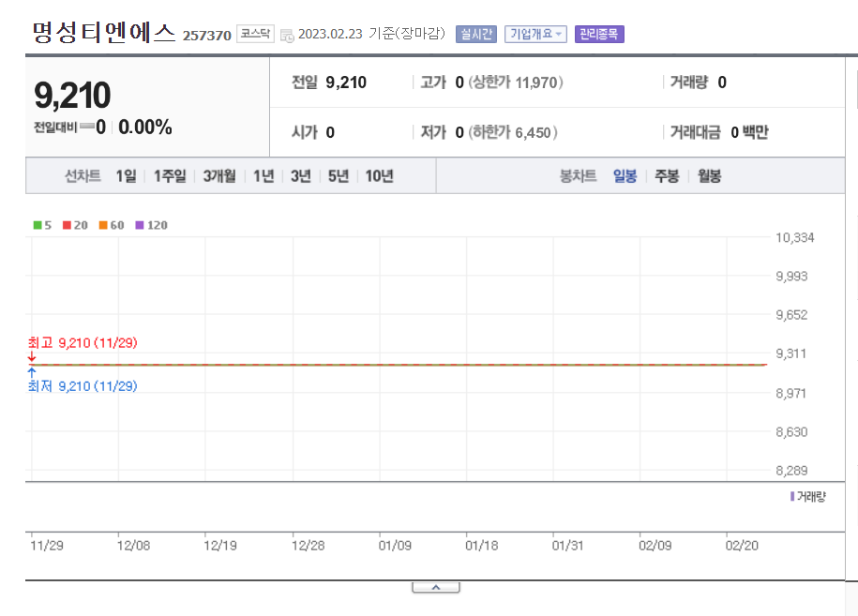This screenshot has height=616, width=858.
Task: Click the 02/09 date axis label
Action: click(655, 546)
